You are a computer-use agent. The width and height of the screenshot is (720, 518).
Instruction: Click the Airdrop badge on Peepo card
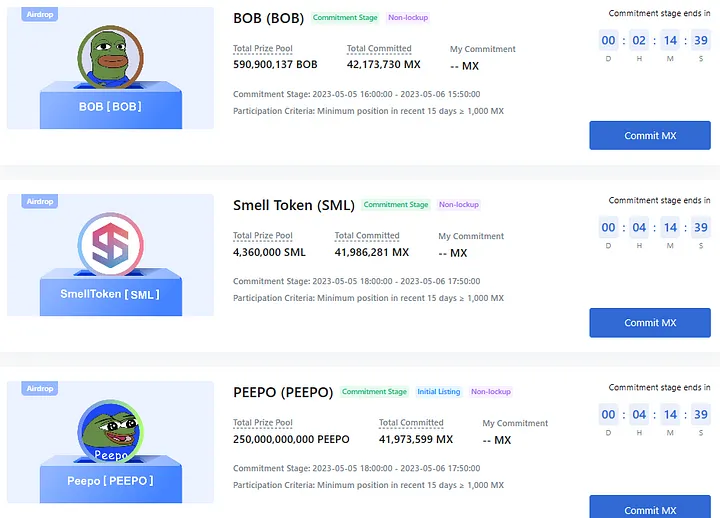[x=39, y=388]
